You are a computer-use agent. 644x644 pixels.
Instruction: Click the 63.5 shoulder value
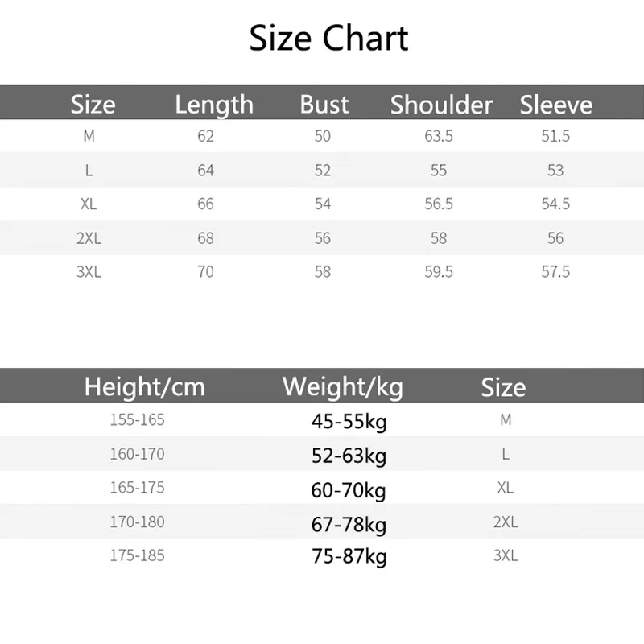click(x=439, y=137)
